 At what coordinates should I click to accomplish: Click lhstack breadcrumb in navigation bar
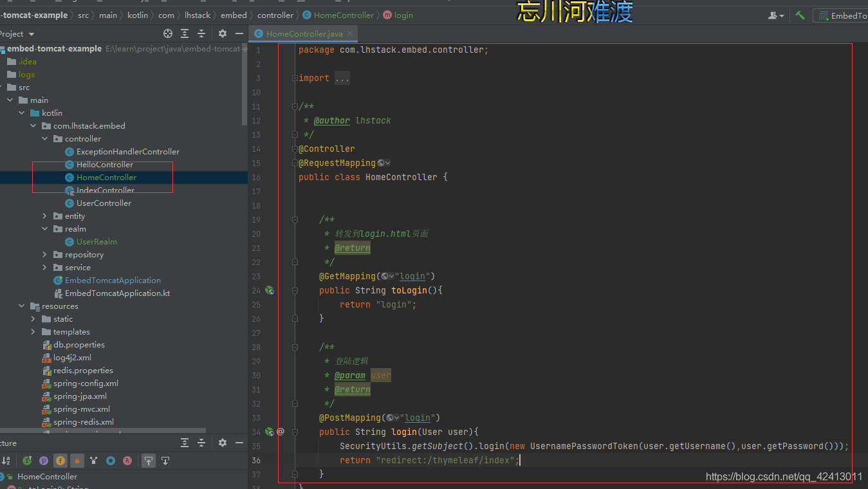(x=198, y=15)
